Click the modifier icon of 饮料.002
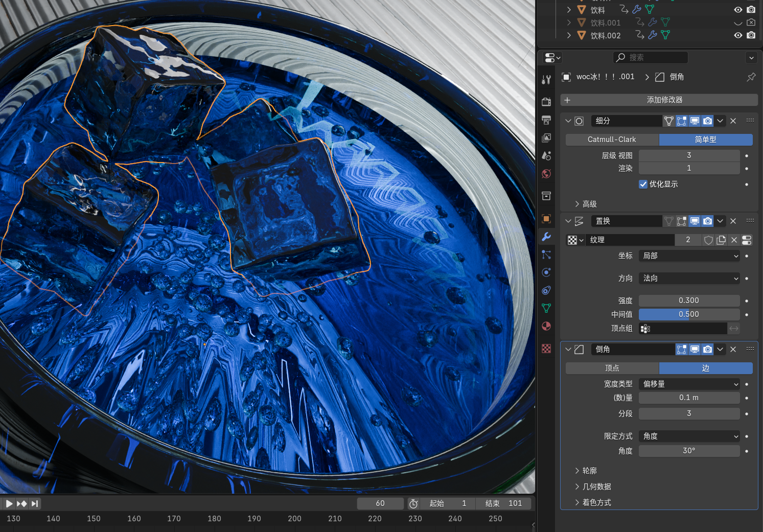The height and width of the screenshot is (532, 763). pyautogui.click(x=653, y=35)
